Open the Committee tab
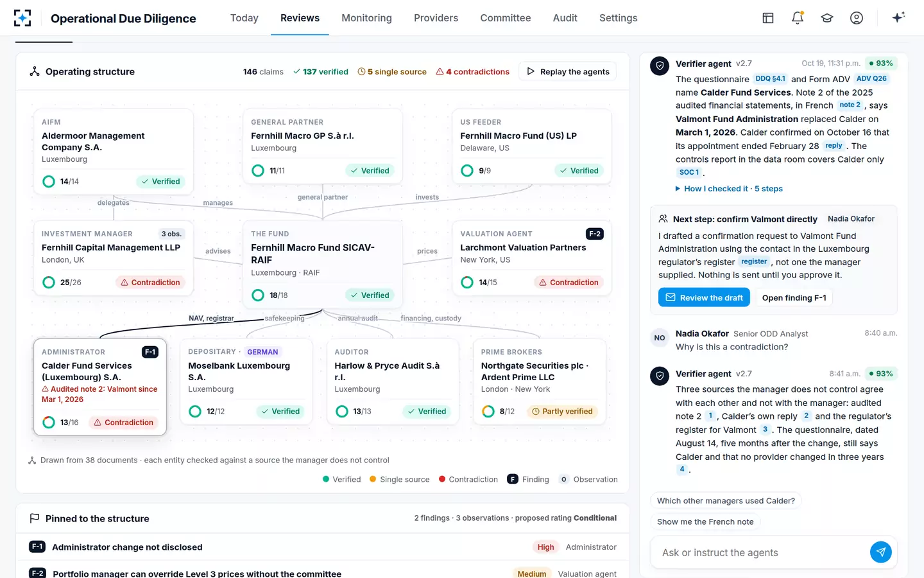The image size is (924, 578). click(506, 18)
